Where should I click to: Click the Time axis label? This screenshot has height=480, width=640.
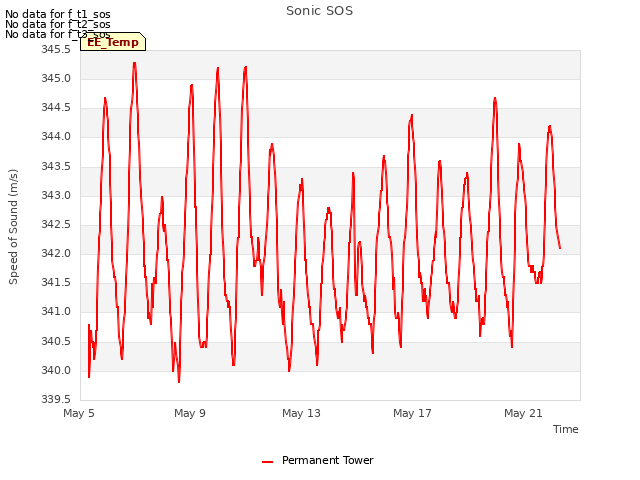coord(565,429)
